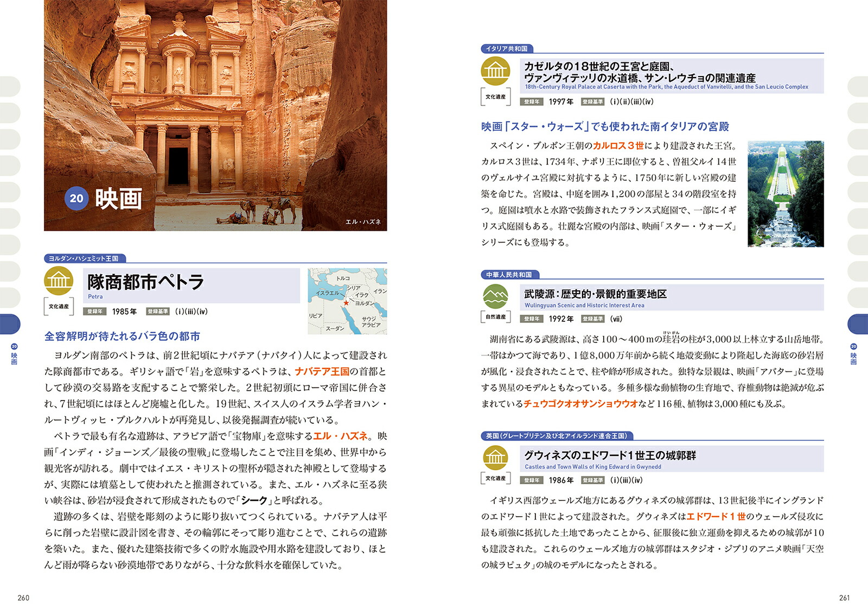Viewport: 868px width, 616px height.
Task: Click the gold building icon next to Caserta heading
Action: (495, 71)
